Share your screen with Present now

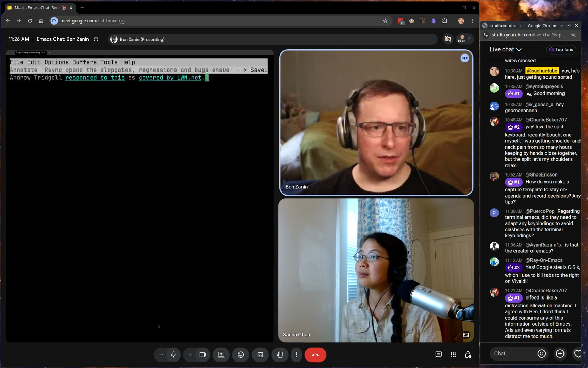(221, 355)
